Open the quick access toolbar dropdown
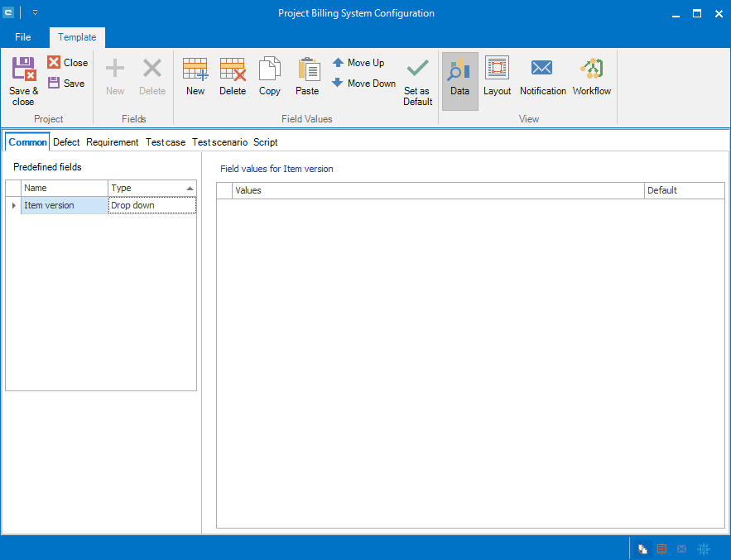Viewport: 731px width, 560px height. point(36,13)
